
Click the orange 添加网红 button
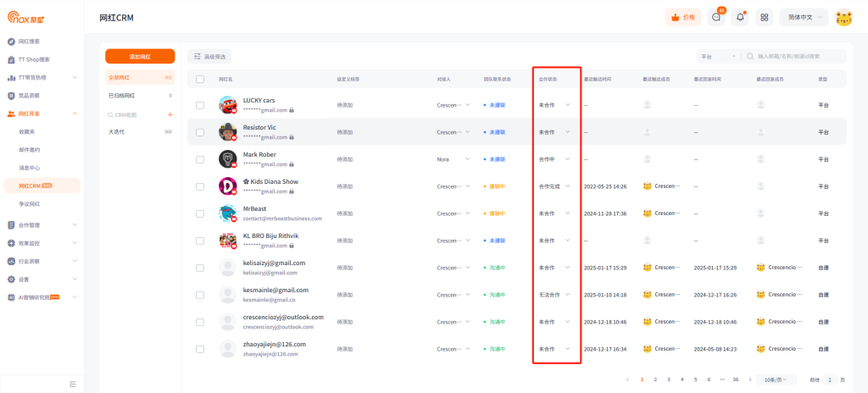point(140,56)
